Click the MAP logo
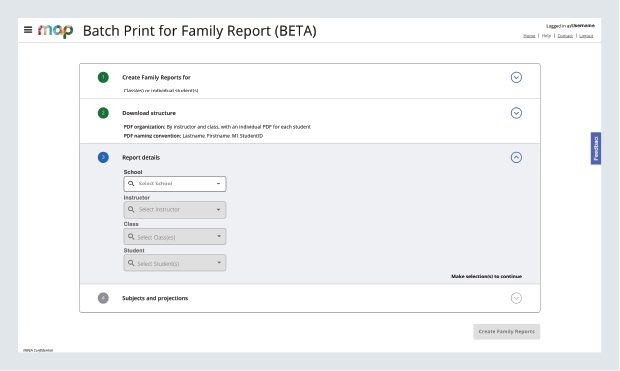 pos(55,30)
